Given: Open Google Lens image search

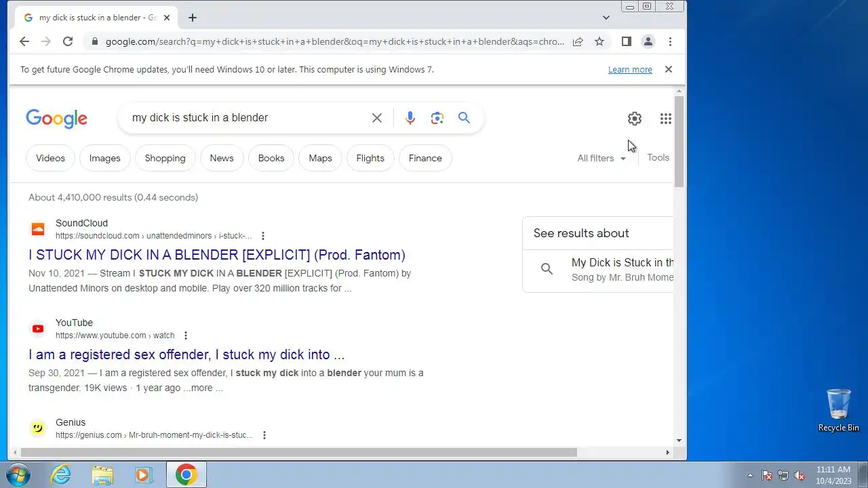Looking at the screenshot, I should pyautogui.click(x=437, y=118).
